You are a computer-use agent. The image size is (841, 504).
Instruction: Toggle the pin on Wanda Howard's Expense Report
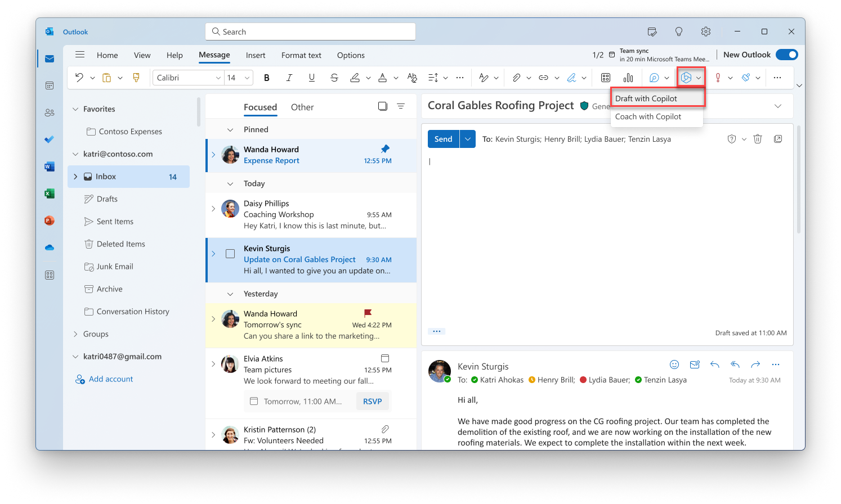click(x=385, y=149)
